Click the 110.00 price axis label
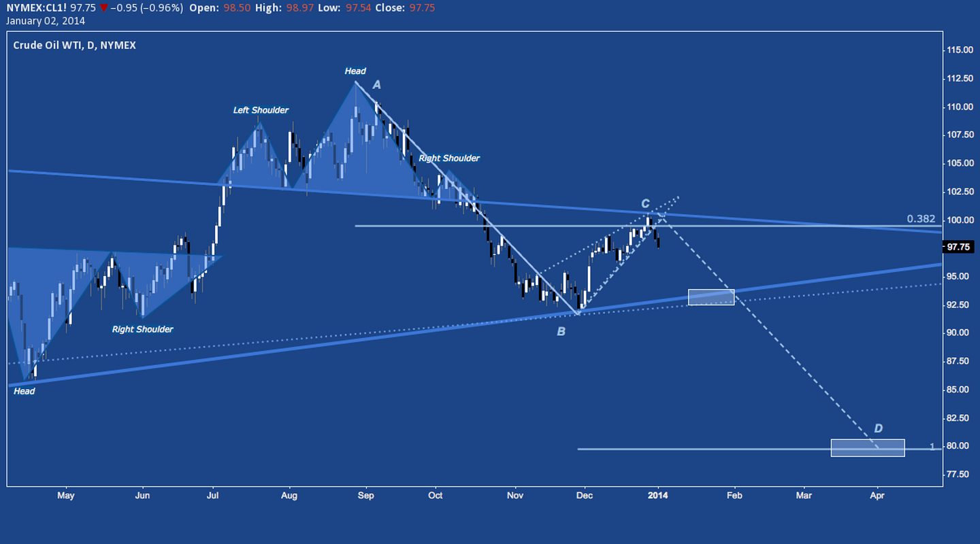 [960, 107]
